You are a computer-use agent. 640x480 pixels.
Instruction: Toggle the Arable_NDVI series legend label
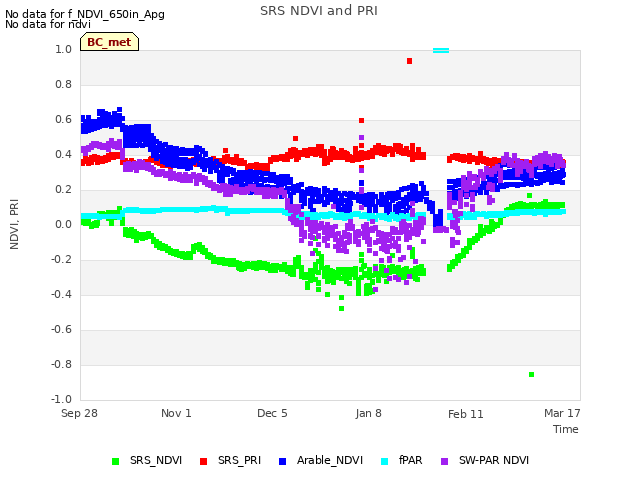[330, 460]
